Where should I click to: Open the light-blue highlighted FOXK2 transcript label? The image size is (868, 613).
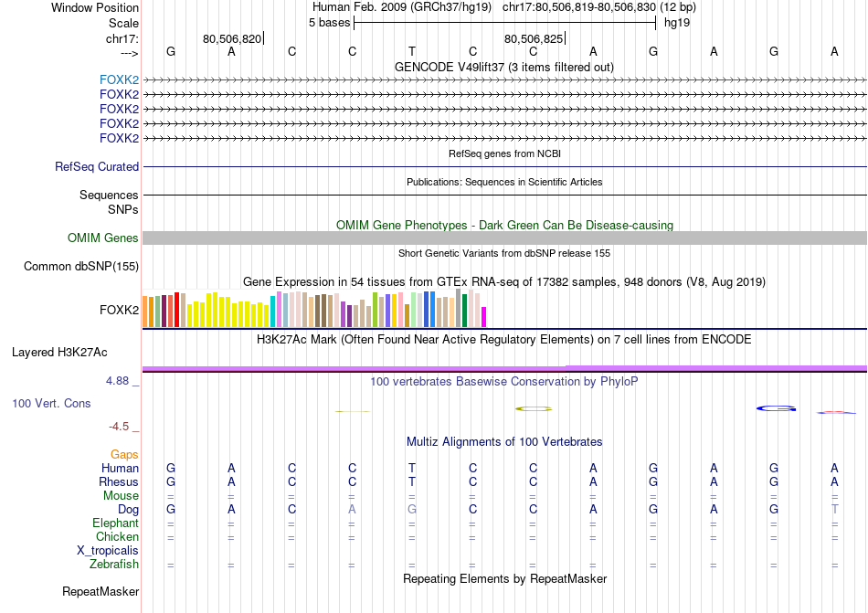[119, 79]
